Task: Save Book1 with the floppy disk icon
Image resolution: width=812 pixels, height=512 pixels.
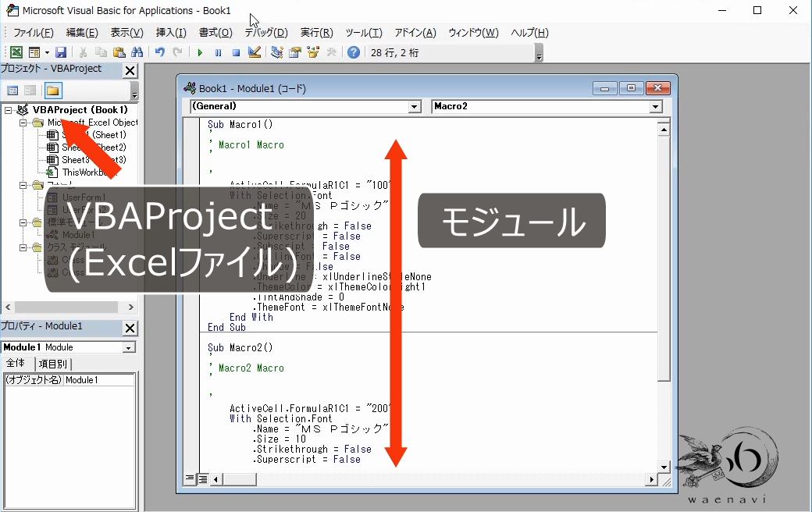Action: point(61,52)
